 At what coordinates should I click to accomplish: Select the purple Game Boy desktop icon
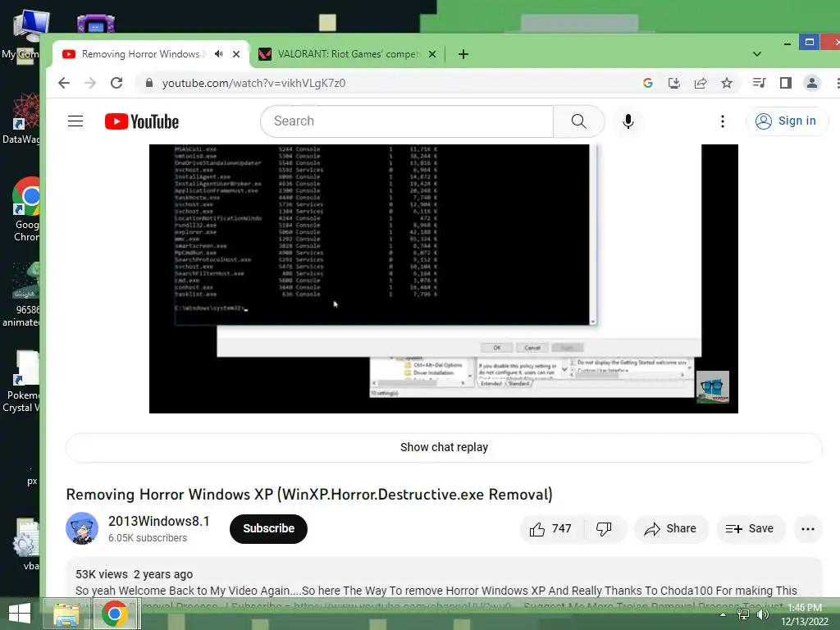click(x=96, y=25)
